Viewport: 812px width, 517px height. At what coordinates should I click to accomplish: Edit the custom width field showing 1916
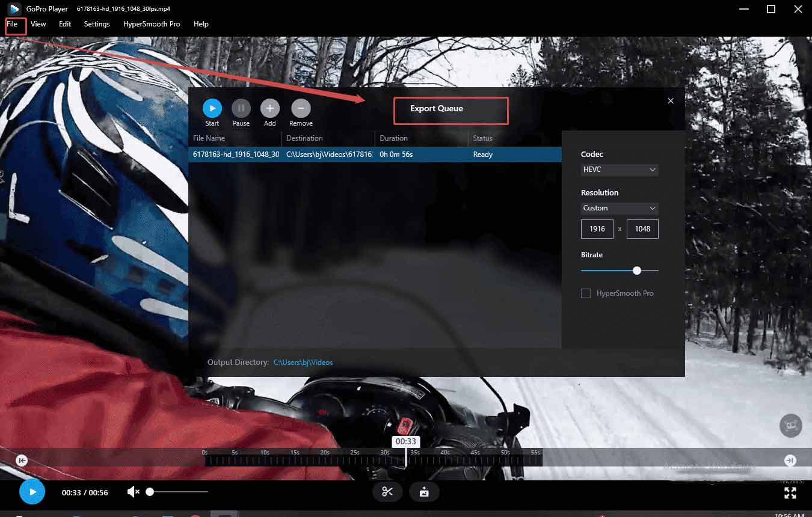[x=597, y=228]
